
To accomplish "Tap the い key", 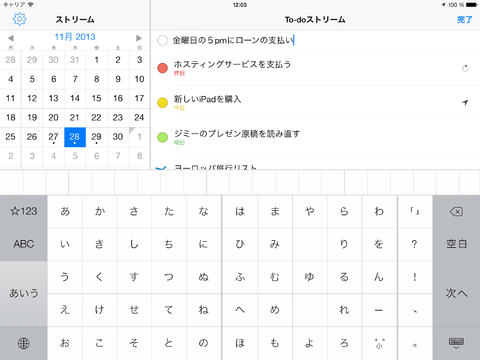I will (65, 244).
